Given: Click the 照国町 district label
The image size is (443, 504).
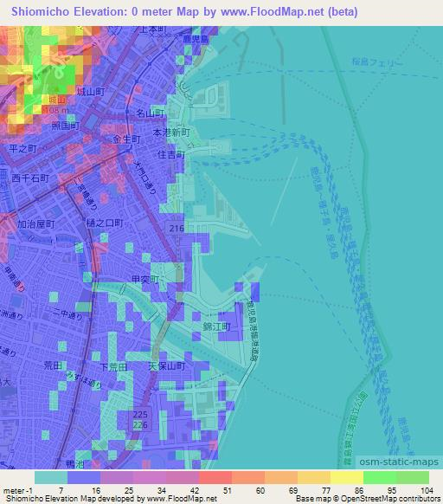Looking at the screenshot, I should [x=66, y=126].
